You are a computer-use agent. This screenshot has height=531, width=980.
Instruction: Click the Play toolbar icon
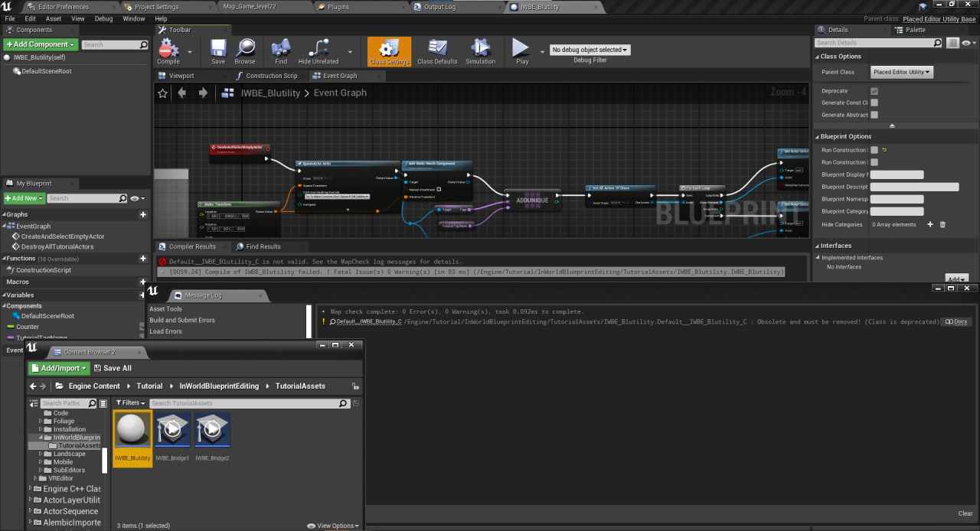(521, 50)
